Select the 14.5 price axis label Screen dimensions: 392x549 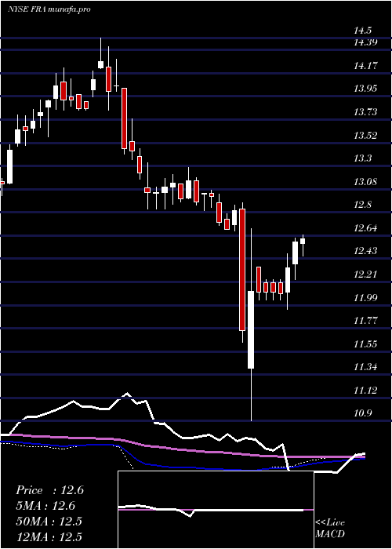pos(362,31)
